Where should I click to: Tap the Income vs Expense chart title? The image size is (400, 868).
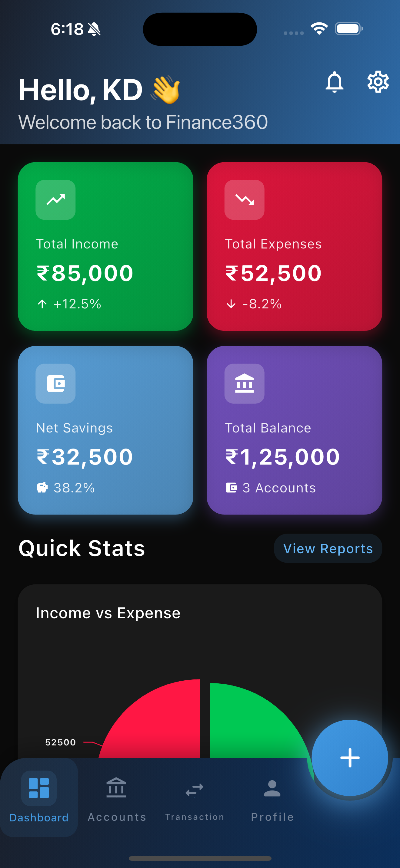pyautogui.click(x=108, y=613)
